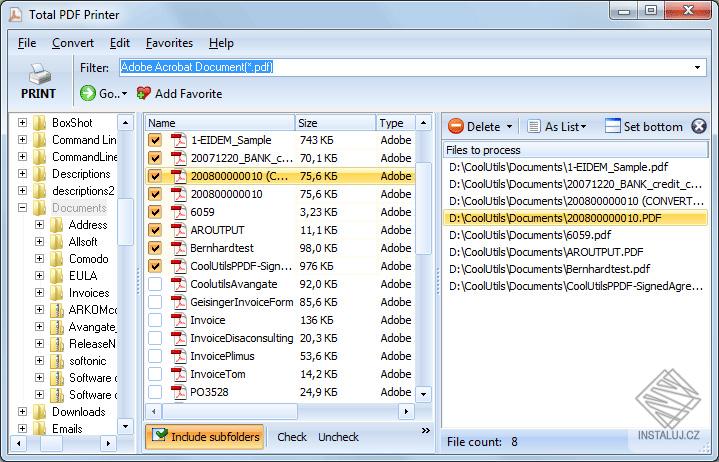Click the folder tree vertical scrollbar thumb

pos(125,222)
